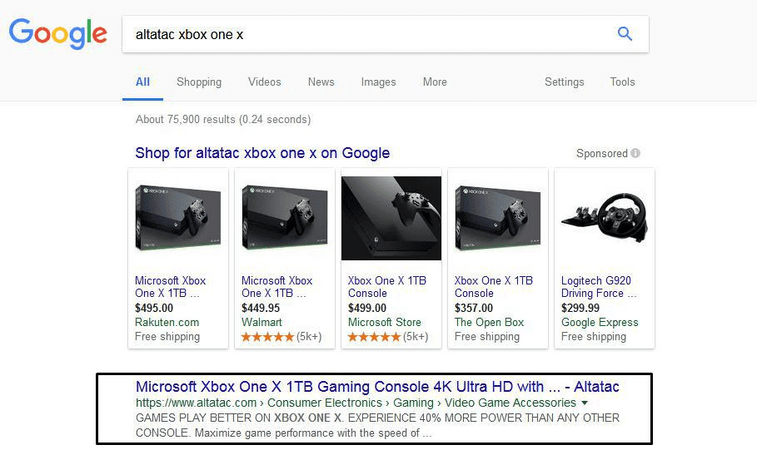Click the Walmart listing star rating
The height and width of the screenshot is (450, 757).
point(268,337)
